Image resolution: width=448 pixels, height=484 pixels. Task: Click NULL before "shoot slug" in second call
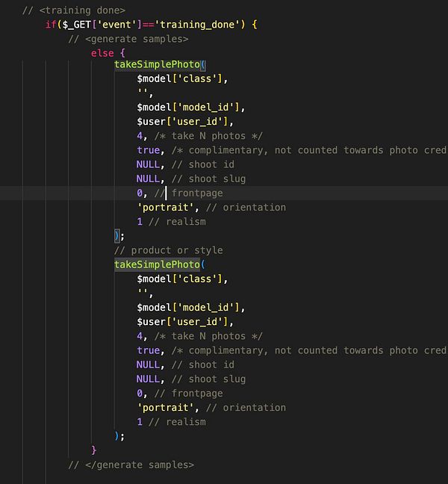click(148, 379)
